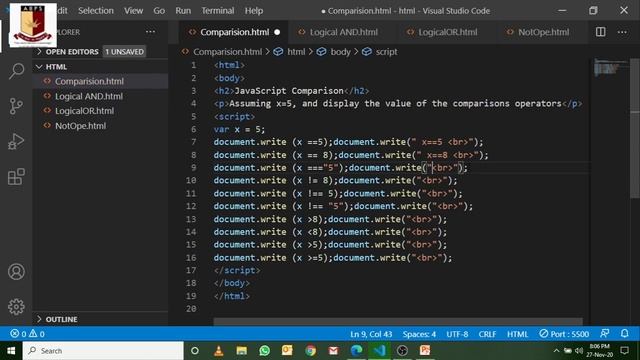Open the View menu
This screenshot has height=360, width=640.
coord(133,11)
